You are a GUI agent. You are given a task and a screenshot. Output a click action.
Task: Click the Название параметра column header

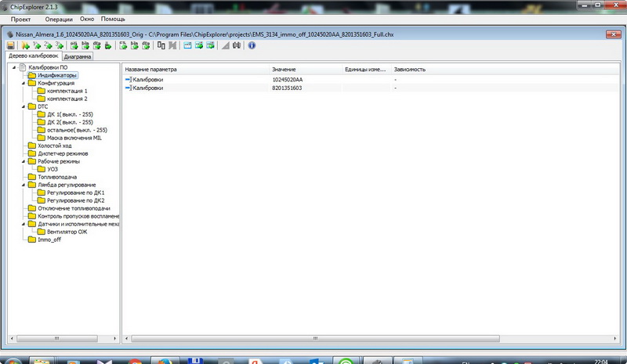(x=151, y=70)
